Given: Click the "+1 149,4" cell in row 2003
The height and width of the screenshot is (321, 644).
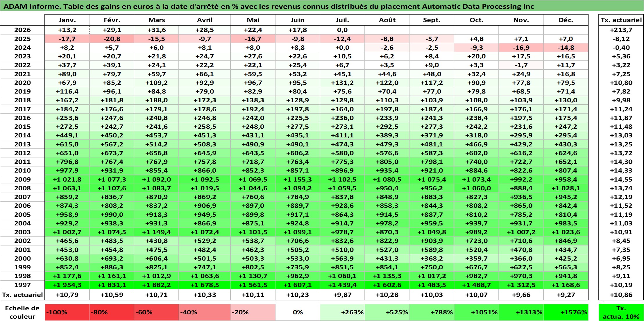Looking at the screenshot, I should 157,232.
